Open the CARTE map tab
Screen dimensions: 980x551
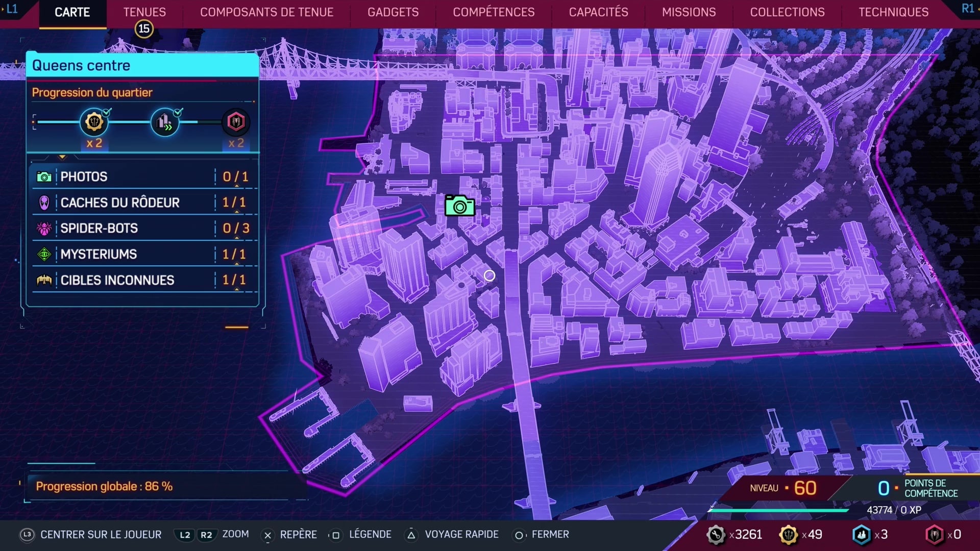(72, 11)
